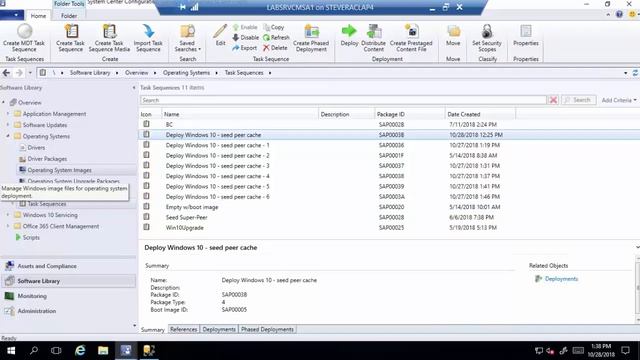640x360 pixels.
Task: Sort by Package ID column header
Action: [409, 114]
